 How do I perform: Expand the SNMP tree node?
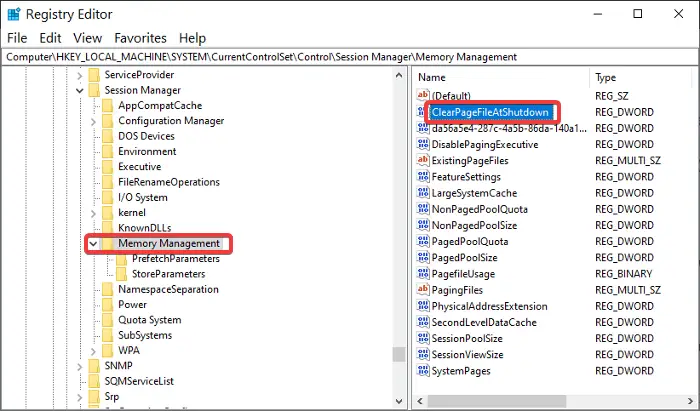click(80, 366)
